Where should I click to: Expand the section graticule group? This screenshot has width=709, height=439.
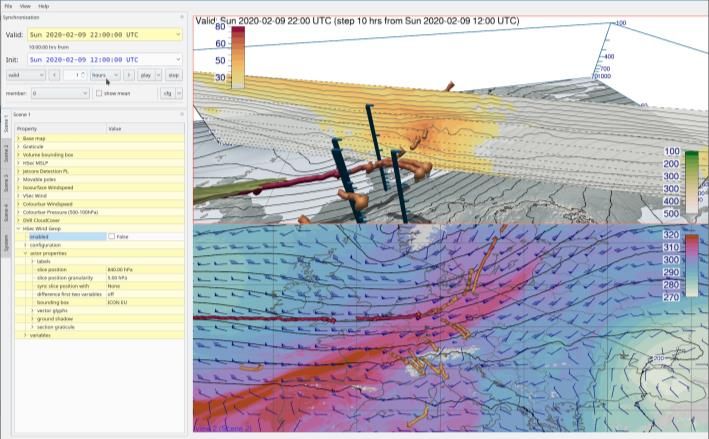pos(32,327)
